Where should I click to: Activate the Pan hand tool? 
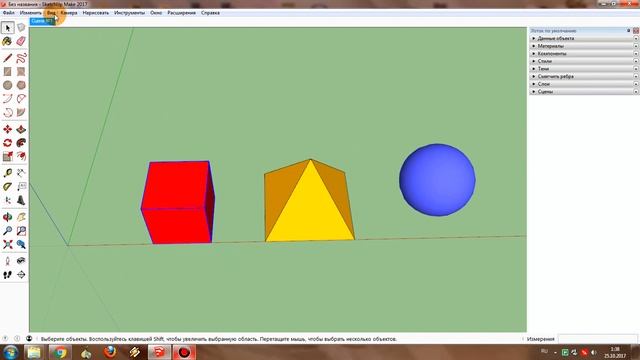pyautogui.click(x=21, y=217)
